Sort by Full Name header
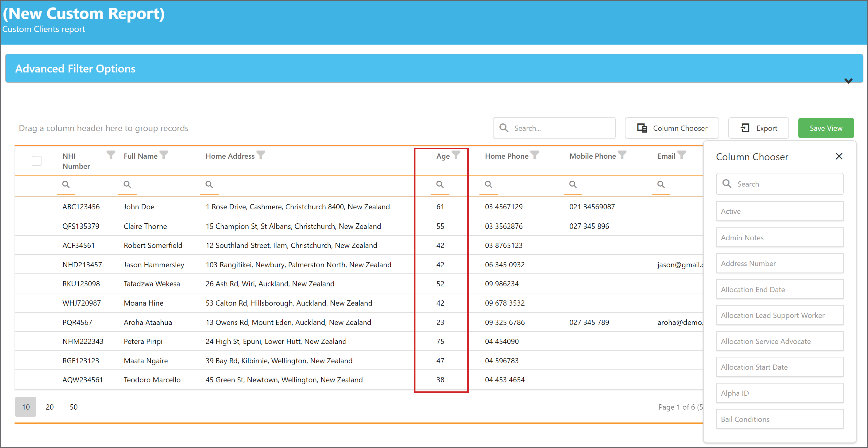This screenshot has width=868, height=448. 141,156
